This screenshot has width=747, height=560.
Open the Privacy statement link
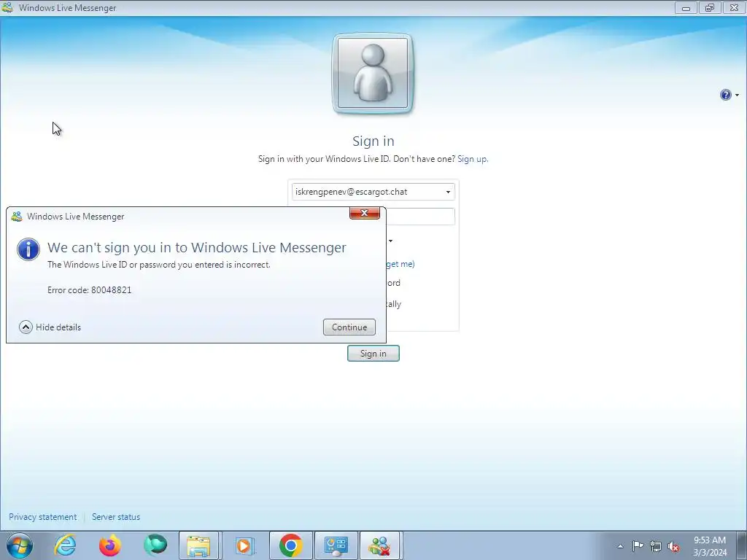pyautogui.click(x=43, y=517)
